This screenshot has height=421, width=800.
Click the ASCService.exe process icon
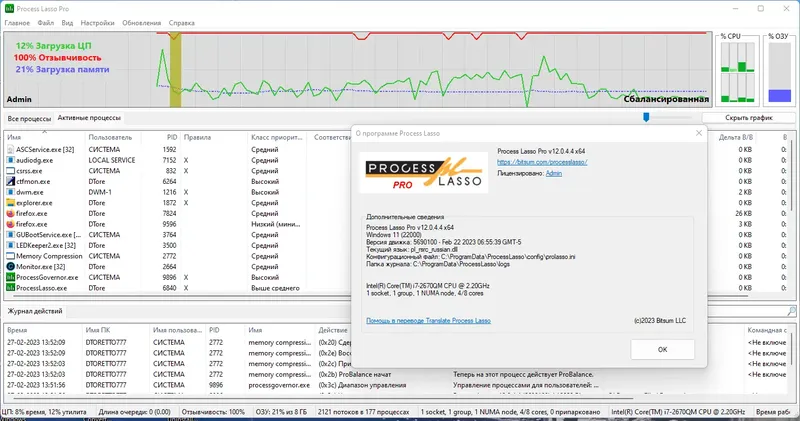pos(10,150)
